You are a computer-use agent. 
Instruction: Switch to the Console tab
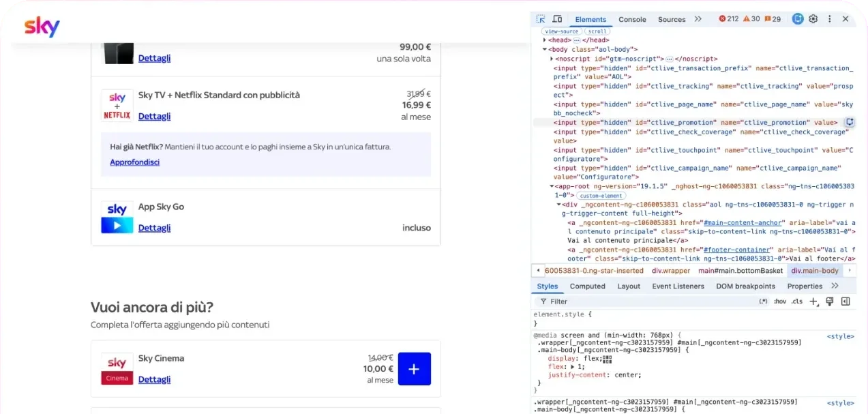point(632,19)
